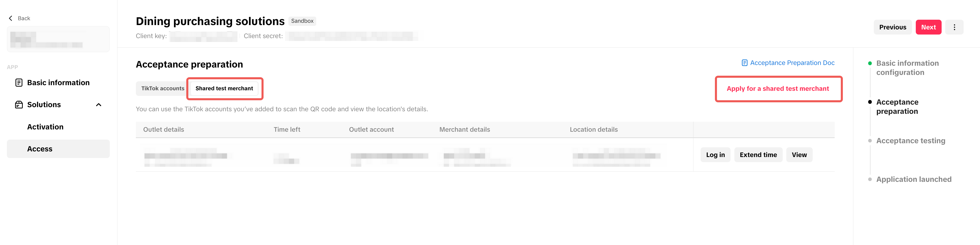Click the Application launched step

point(913,179)
